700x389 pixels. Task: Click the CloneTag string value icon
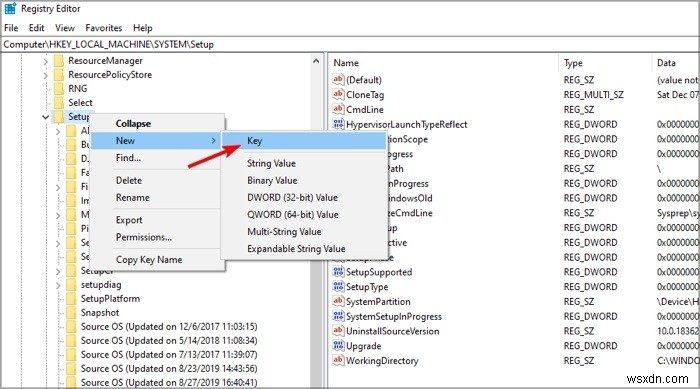[x=338, y=94]
